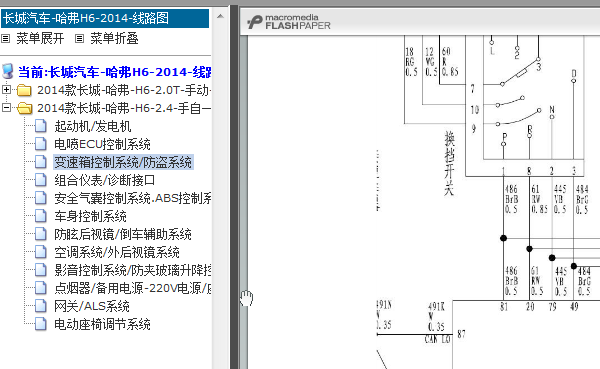This screenshot has width=600, height=369.
Task: Click the page icon beside 影音控制系统
Action: 41,270
